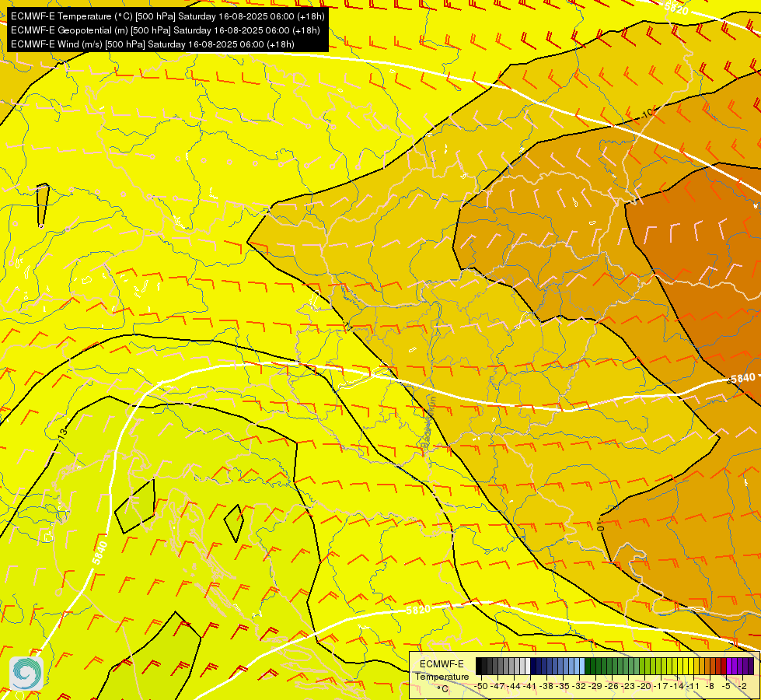Click the black swatch at the legend's cold end
The image size is (761, 700).
pos(479,666)
